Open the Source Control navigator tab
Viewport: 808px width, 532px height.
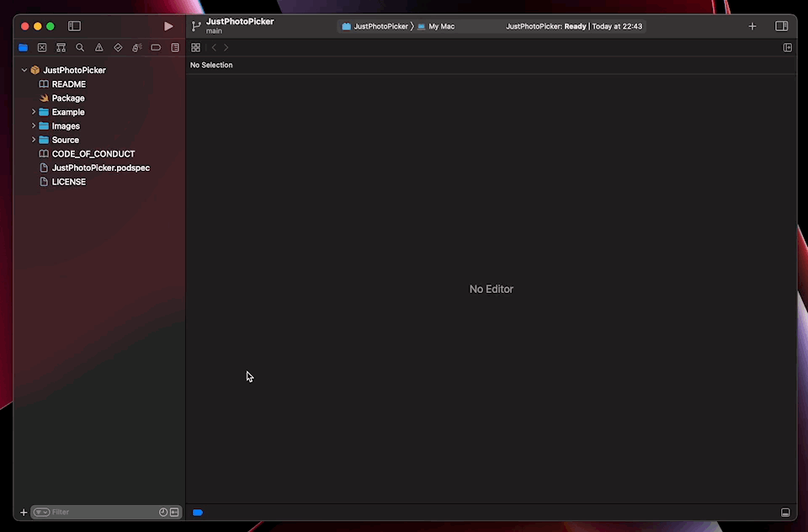point(42,47)
